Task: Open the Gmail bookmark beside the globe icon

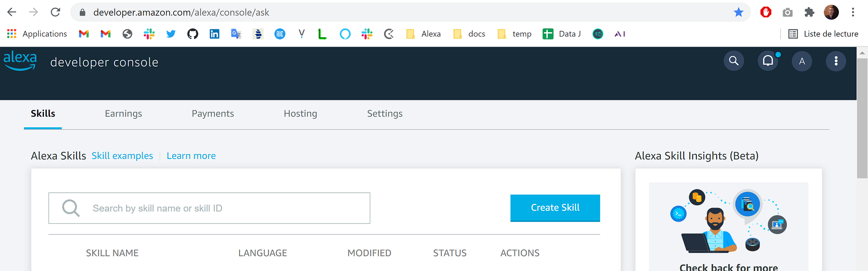Action: tap(105, 34)
